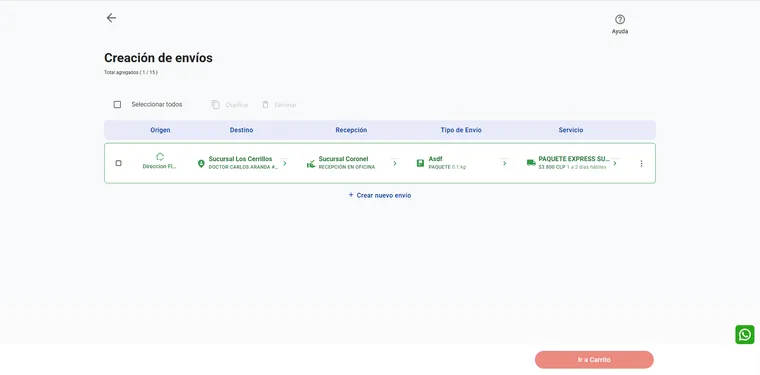
Task: Click the $3.800 CLP price text
Action: 552,167
